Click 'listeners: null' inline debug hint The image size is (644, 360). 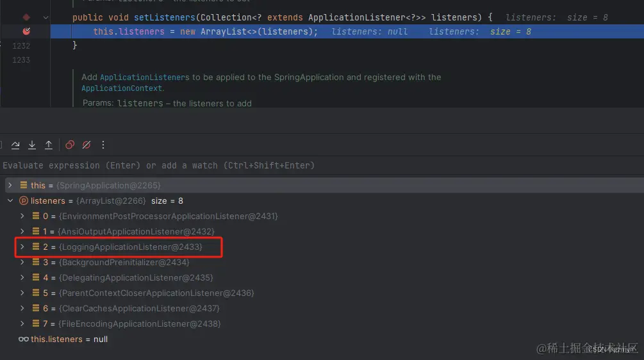pos(370,31)
